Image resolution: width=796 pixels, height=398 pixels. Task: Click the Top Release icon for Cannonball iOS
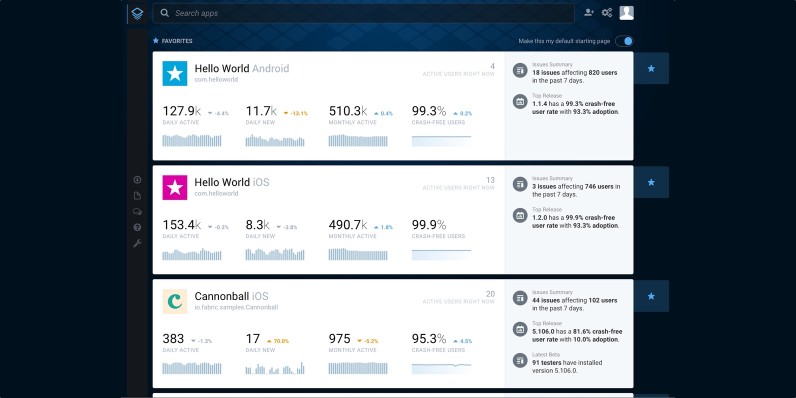[520, 329]
